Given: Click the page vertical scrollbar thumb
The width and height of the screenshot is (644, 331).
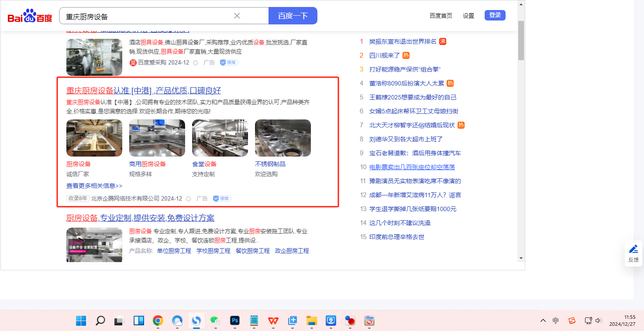Looking at the screenshot, I should click(x=521, y=40).
